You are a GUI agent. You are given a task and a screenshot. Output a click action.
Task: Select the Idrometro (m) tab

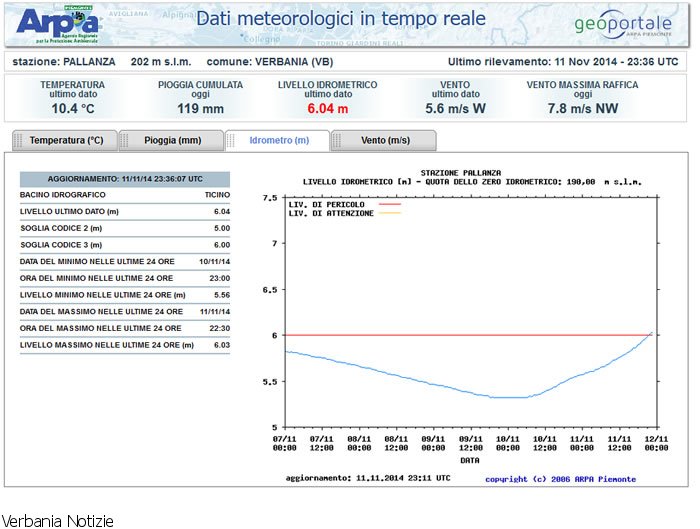point(278,141)
